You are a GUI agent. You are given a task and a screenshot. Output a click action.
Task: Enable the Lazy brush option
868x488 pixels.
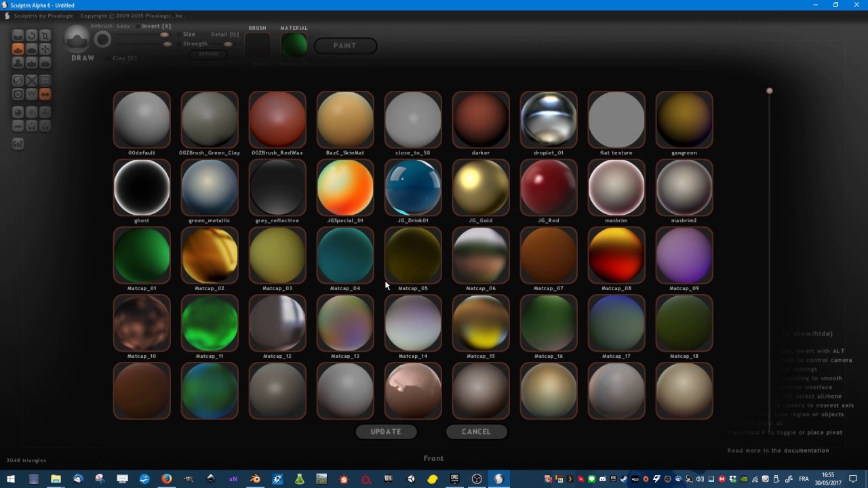point(123,26)
